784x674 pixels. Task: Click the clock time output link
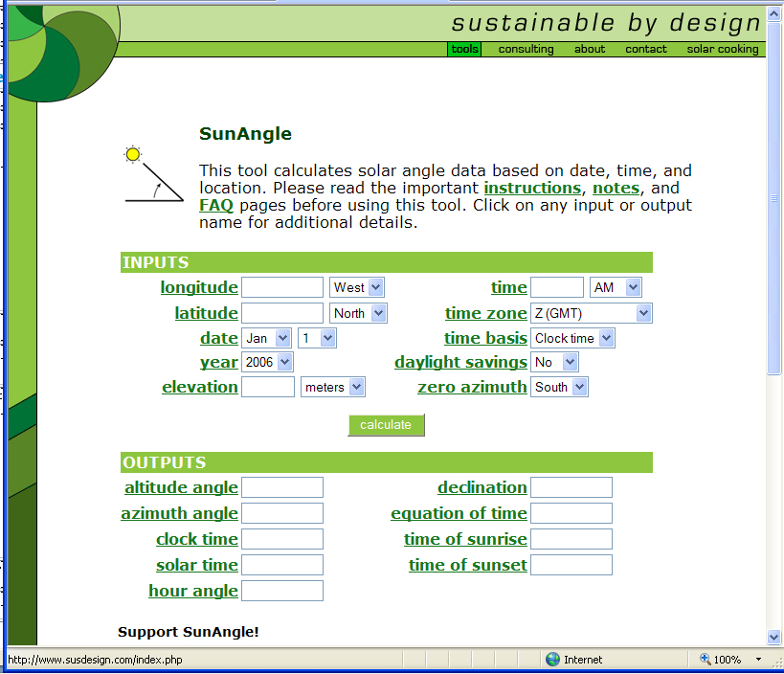pyautogui.click(x=197, y=539)
